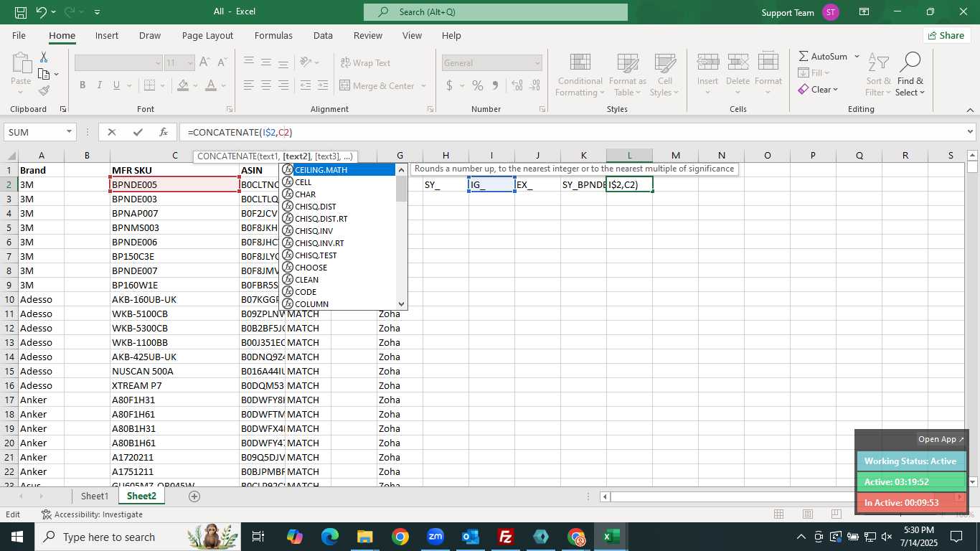
Task: Click Page Layout view icon in status bar
Action: point(807,514)
